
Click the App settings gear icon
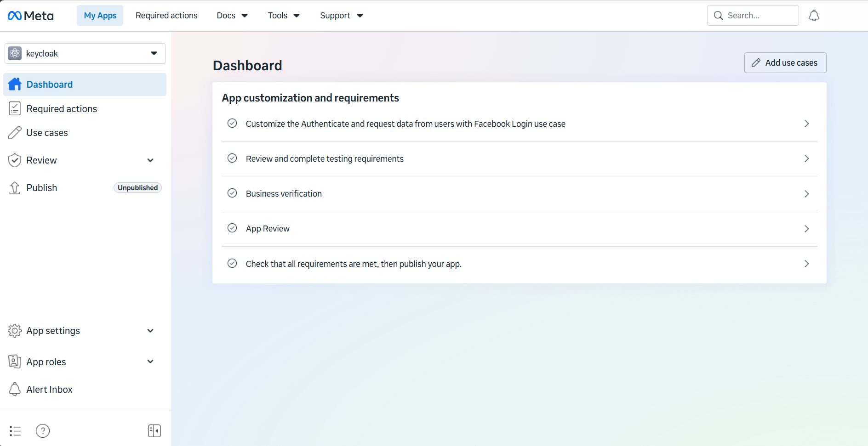click(x=15, y=331)
